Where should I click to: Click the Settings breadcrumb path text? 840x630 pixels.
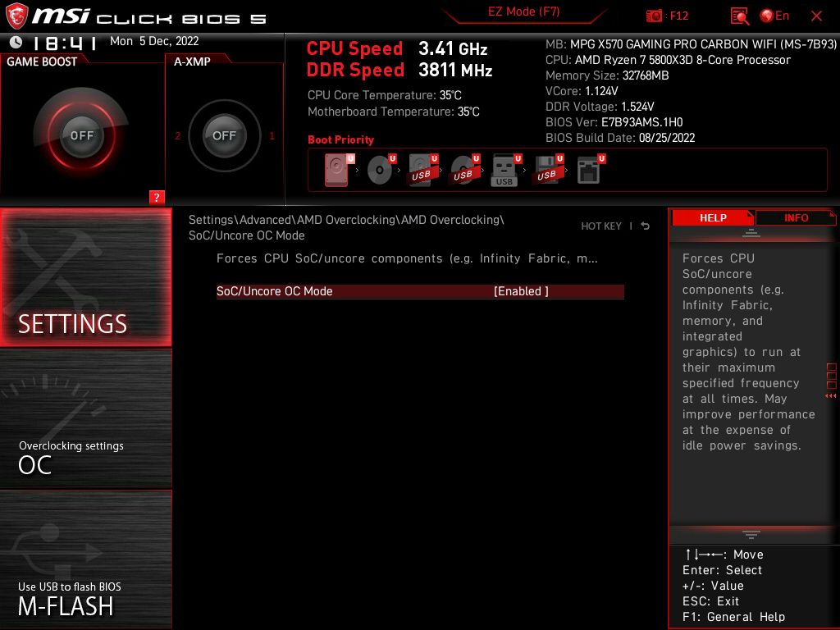point(346,228)
